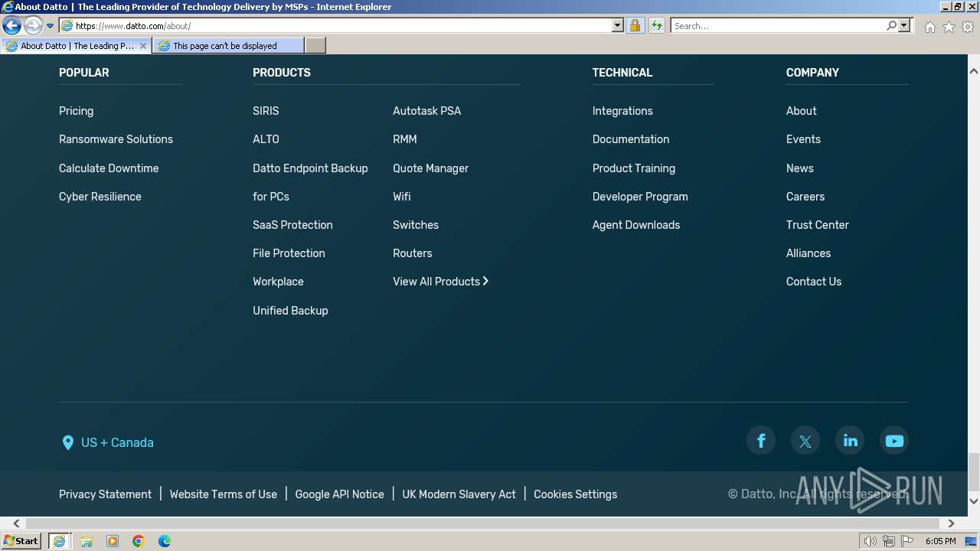Image resolution: width=980 pixels, height=551 pixels.
Task: Open a new blank tab
Action: coord(315,46)
